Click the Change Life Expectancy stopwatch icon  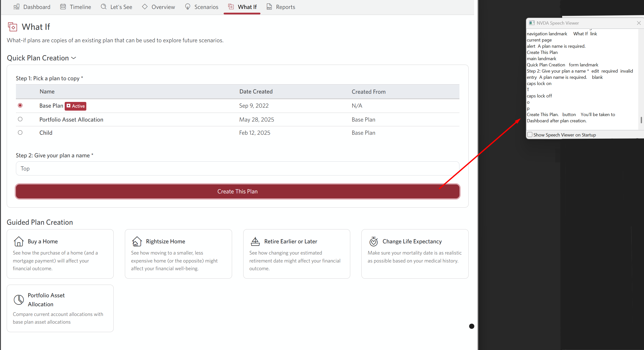[374, 241]
